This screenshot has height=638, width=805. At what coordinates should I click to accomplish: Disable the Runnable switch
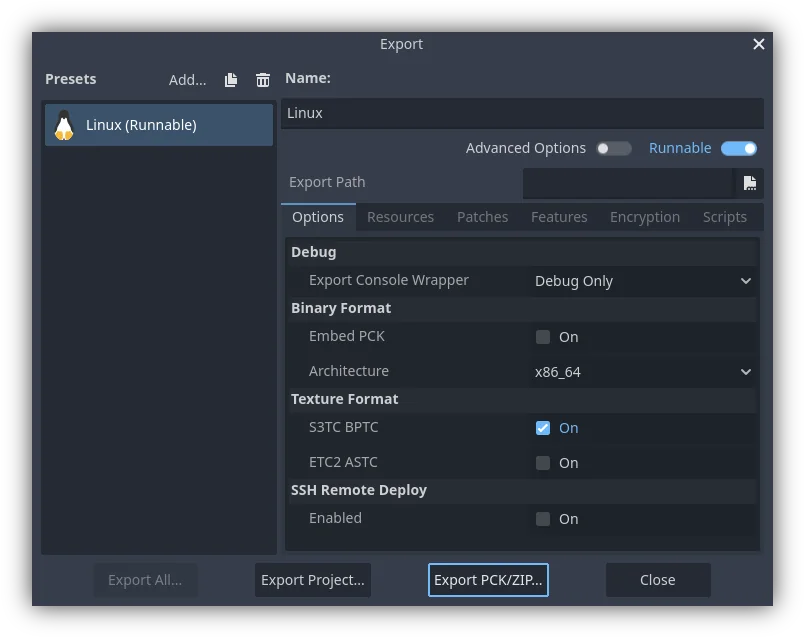click(738, 148)
